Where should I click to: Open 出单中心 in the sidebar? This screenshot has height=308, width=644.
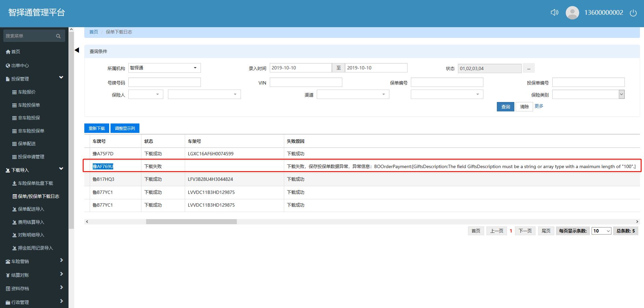20,65
